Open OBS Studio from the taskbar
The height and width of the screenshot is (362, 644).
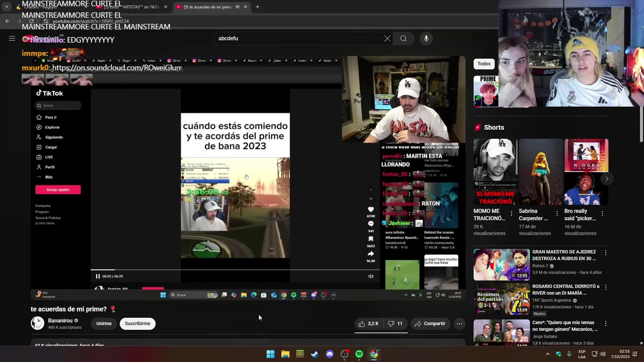click(x=344, y=354)
